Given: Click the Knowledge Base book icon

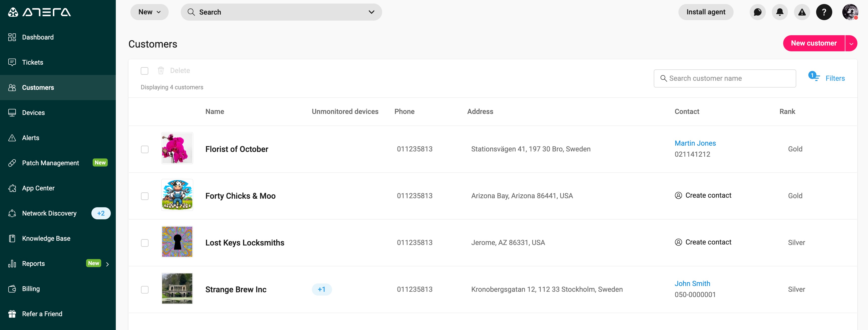Looking at the screenshot, I should click(x=12, y=238).
